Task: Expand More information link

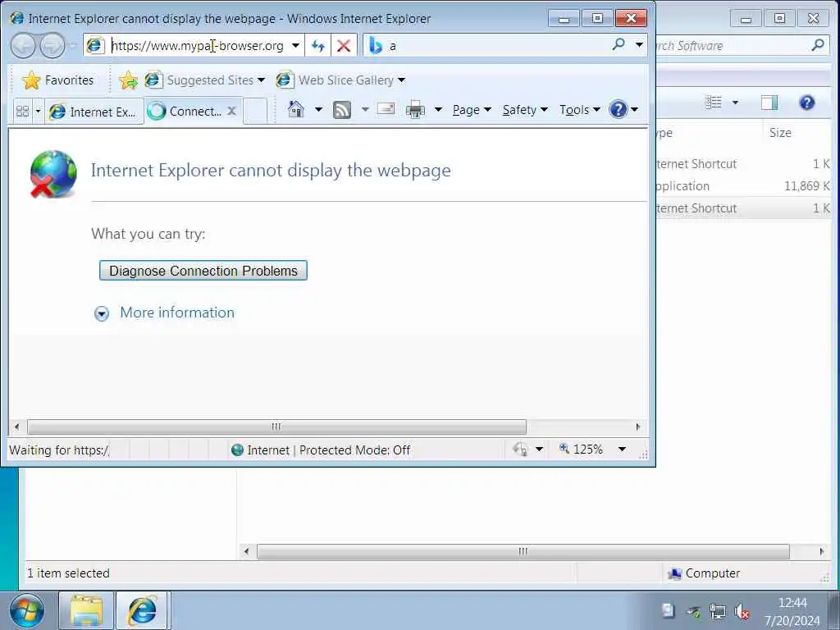Action: 177,313
